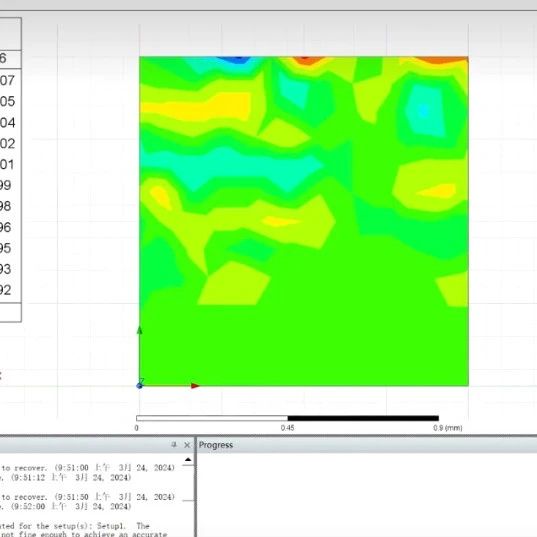The height and width of the screenshot is (537, 537).
Task: Click the black half of the scale bar
Action: [x=363, y=418]
